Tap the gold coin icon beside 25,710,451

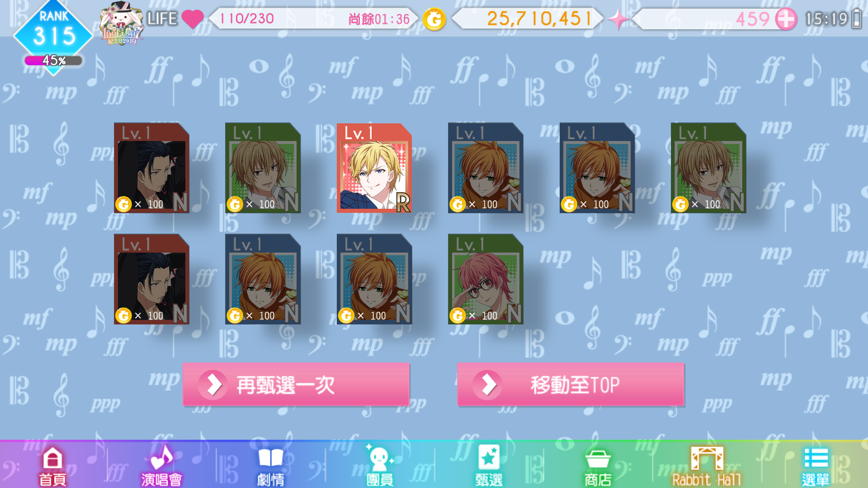(x=434, y=19)
